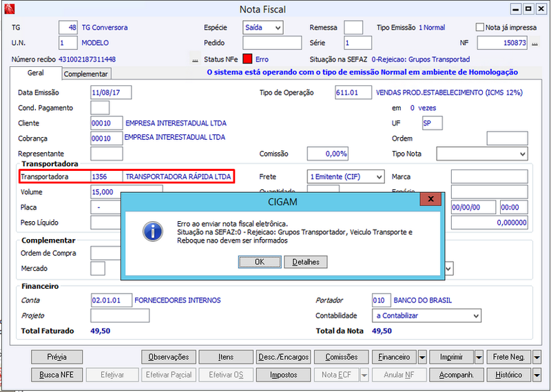Open Desc./Encargos button
Screen dimensions: 551x392
[x=284, y=357]
